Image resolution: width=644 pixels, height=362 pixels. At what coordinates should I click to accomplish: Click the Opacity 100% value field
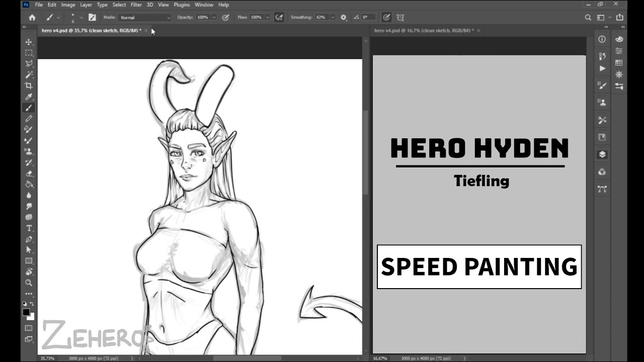pos(203,17)
